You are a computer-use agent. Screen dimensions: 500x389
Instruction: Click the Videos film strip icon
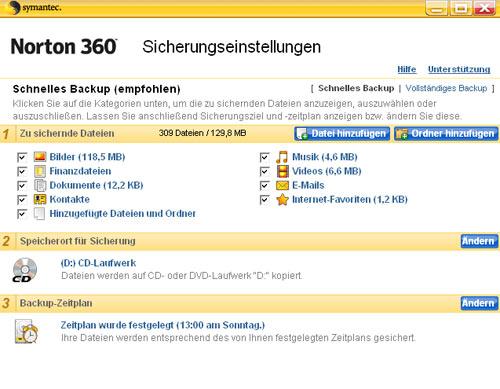tap(282, 171)
